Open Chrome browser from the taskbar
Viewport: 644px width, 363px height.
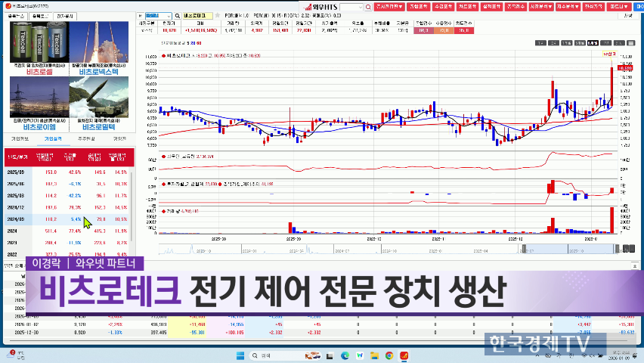point(390,355)
